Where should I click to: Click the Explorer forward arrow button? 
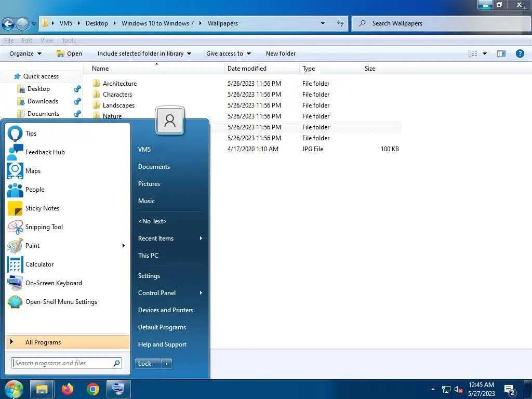pyautogui.click(x=22, y=24)
